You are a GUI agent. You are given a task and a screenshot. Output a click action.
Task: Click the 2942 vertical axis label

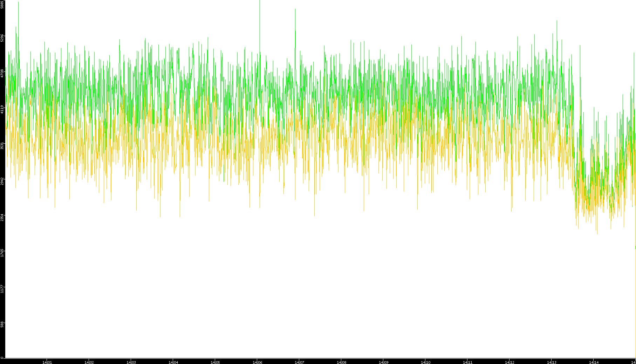click(2, 181)
